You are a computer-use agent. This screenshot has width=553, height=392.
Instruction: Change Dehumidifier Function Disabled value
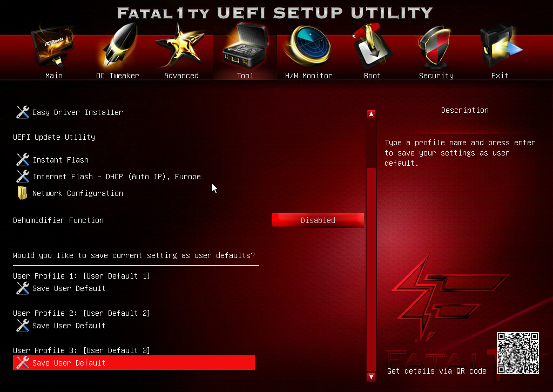point(318,220)
